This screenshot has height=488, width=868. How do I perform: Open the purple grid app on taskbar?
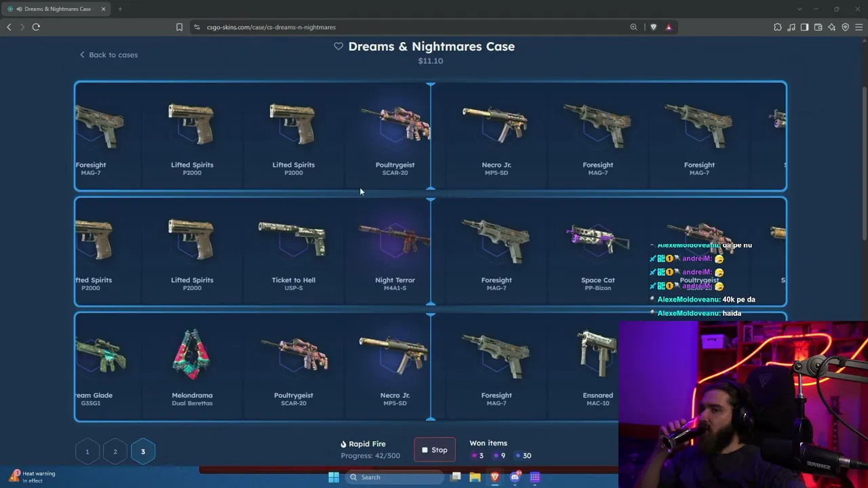click(x=535, y=477)
